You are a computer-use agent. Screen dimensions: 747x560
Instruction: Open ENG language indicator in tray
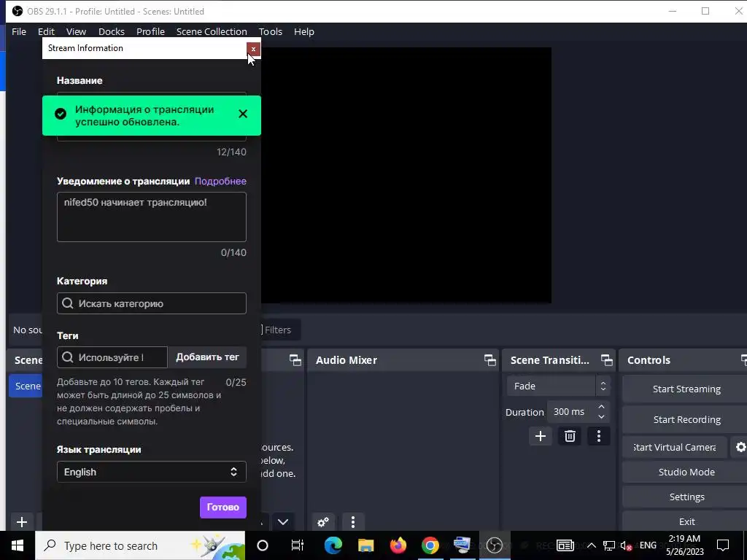coord(648,545)
